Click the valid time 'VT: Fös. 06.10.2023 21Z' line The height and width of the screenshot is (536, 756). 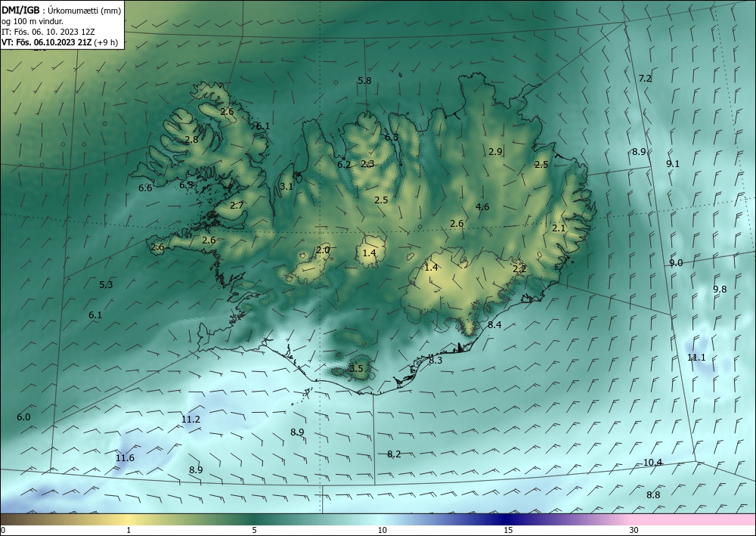46,42
